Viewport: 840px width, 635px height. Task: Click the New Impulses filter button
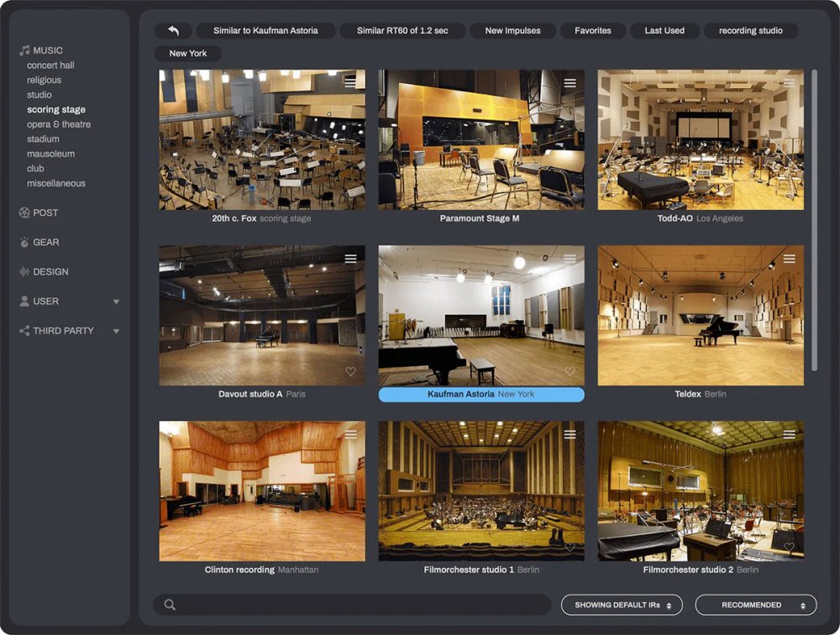click(512, 30)
